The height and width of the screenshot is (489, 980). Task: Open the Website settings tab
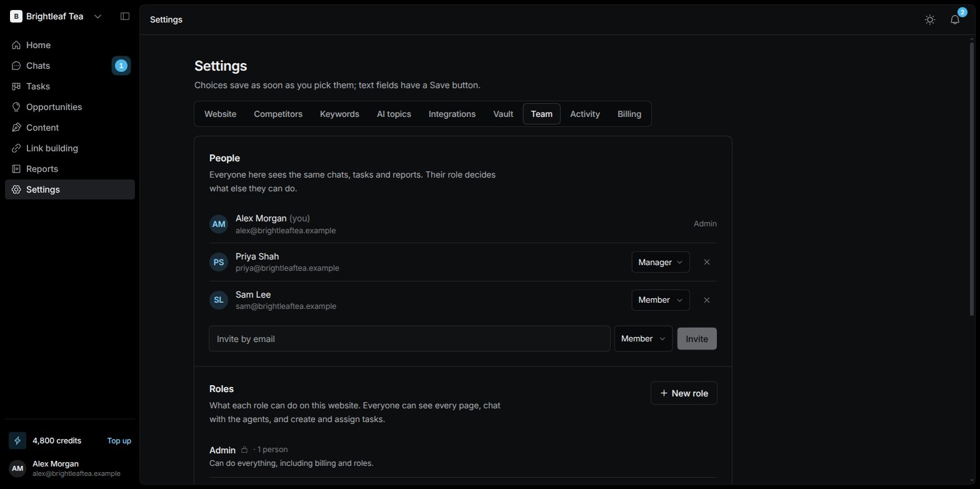point(221,114)
